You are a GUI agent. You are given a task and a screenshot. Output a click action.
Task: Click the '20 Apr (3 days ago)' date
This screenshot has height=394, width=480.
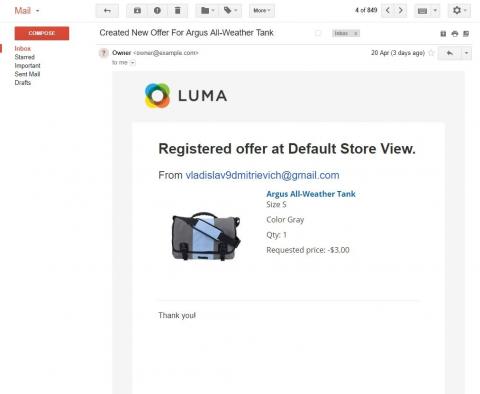click(398, 53)
